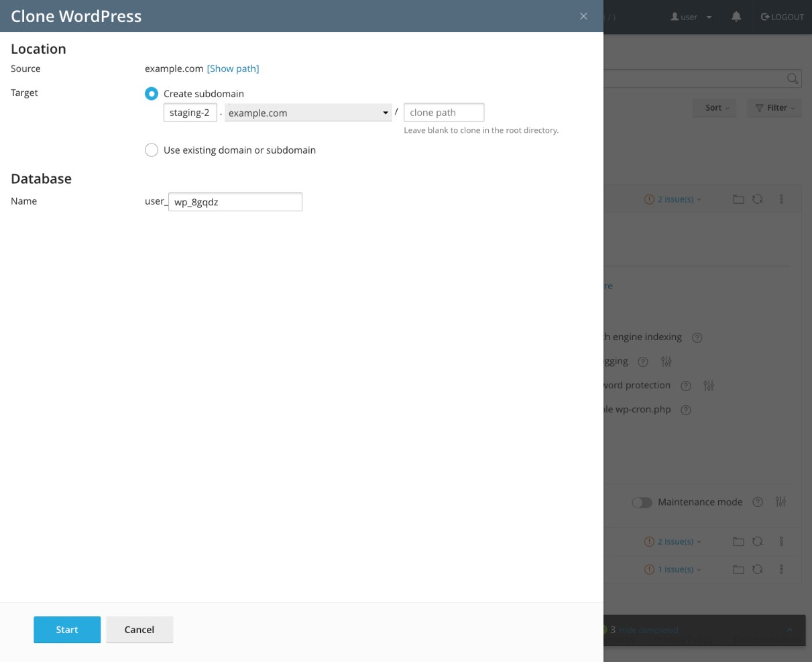Image resolution: width=812 pixels, height=662 pixels.
Task: Click the Start button
Action: coord(67,630)
